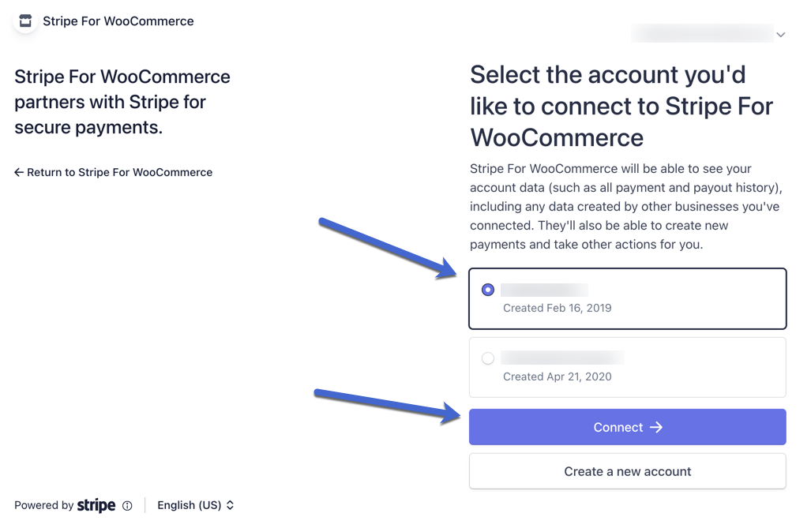Click the Feb 16, 2019 account card
The width and height of the screenshot is (811, 532).
click(x=627, y=299)
